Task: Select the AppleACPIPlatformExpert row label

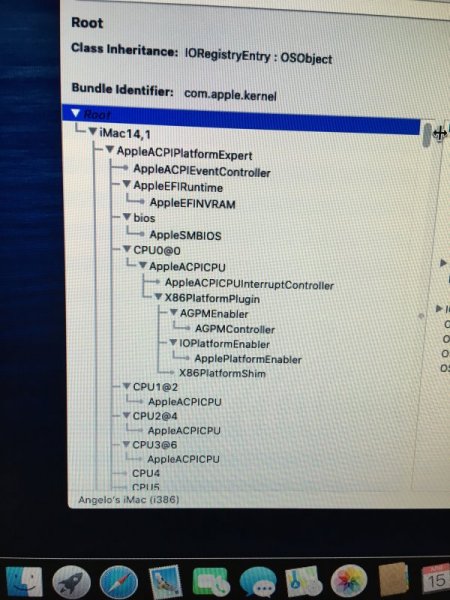Action: click(184, 153)
